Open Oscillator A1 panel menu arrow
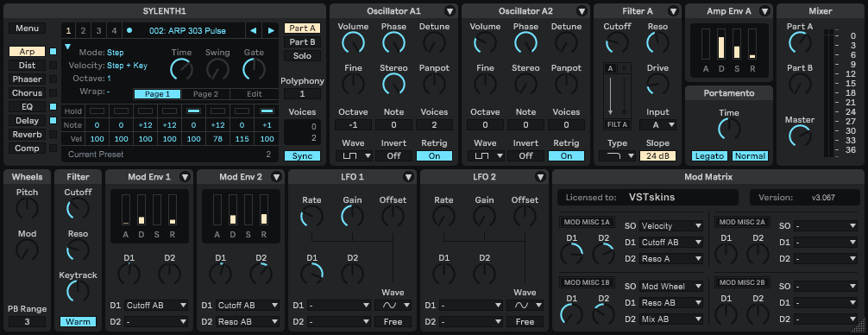This screenshot has width=868, height=335. pos(450,11)
